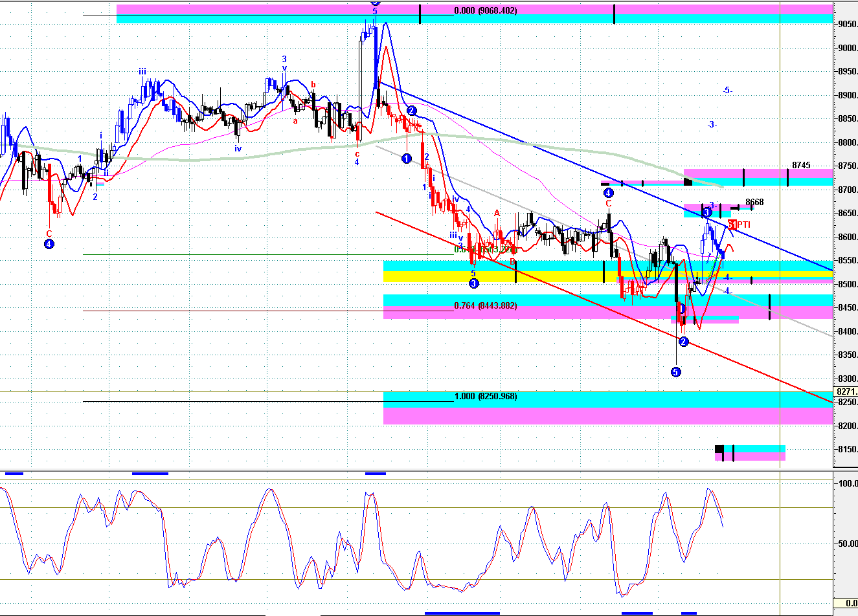Click the 8745 price target label

801,166
